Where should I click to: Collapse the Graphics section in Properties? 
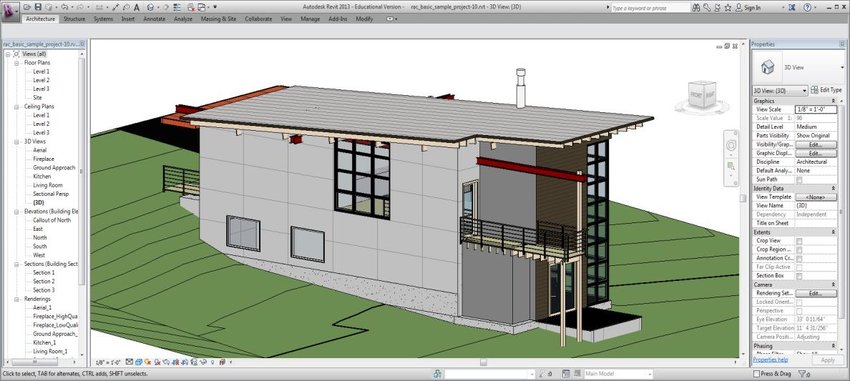coord(834,101)
